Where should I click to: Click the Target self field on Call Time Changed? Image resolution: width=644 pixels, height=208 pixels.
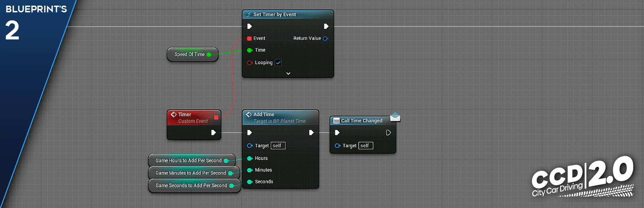point(366,146)
